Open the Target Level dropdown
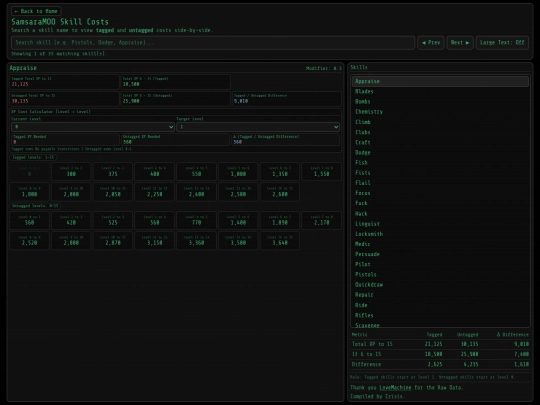Viewport: 540px width, 405px height. pyautogui.click(x=258, y=127)
